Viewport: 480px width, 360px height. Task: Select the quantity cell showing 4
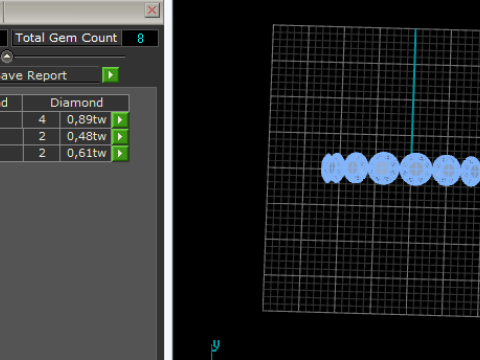pyautogui.click(x=42, y=120)
